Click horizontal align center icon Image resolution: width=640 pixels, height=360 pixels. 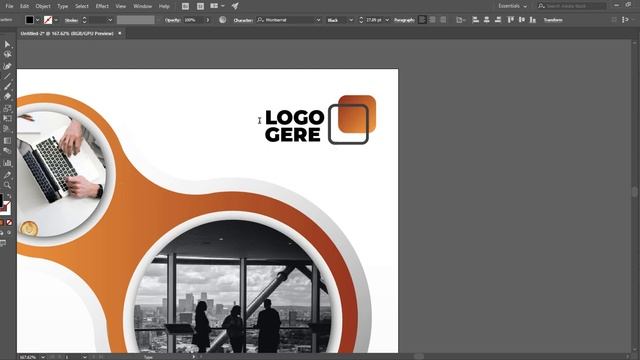click(x=486, y=20)
